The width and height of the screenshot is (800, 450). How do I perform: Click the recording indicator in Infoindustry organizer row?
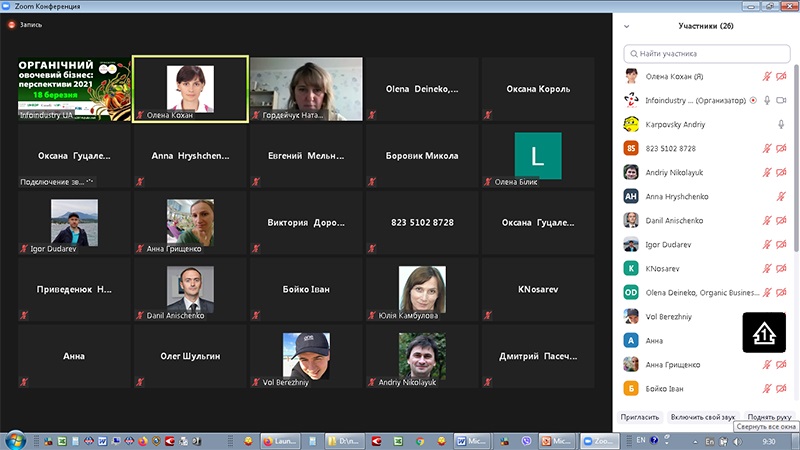tap(753, 101)
